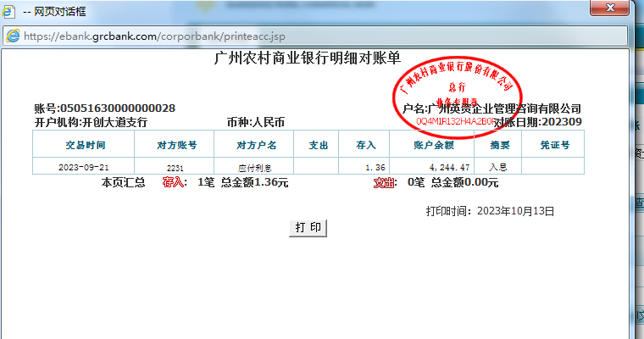Select the 应付利息 cell

[254, 167]
